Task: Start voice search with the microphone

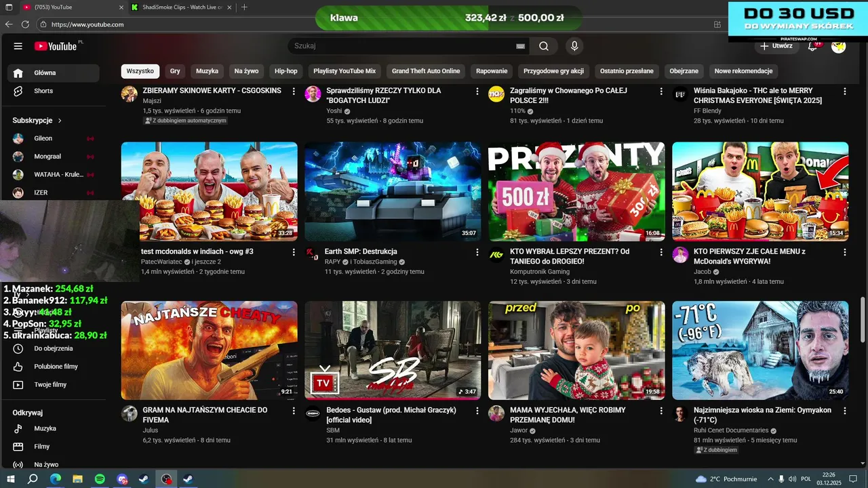Action: [574, 46]
